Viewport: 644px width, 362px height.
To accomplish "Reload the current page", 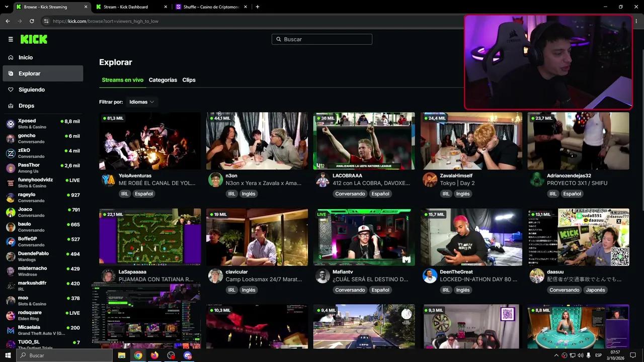I will (32, 21).
